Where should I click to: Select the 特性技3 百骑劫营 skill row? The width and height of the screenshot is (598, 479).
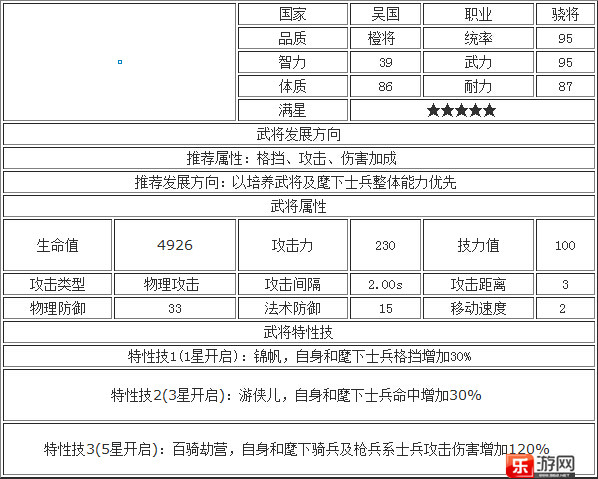point(299,449)
